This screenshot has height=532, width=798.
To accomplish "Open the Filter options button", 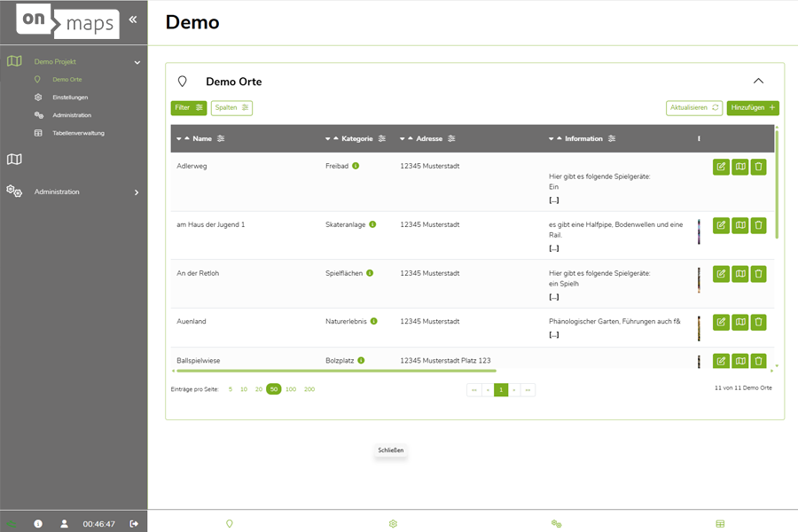I will (x=188, y=108).
